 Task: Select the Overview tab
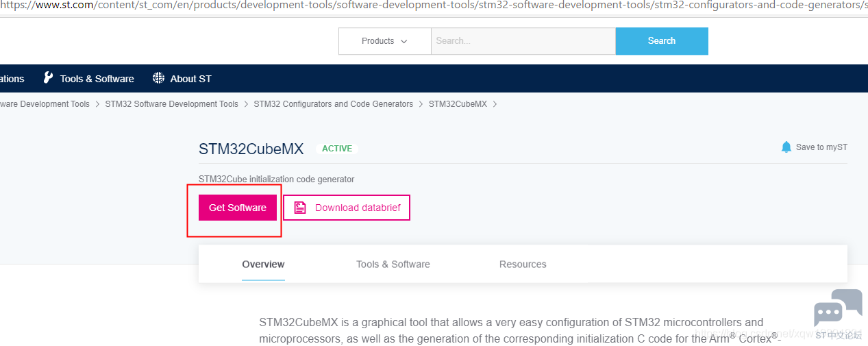click(x=263, y=264)
